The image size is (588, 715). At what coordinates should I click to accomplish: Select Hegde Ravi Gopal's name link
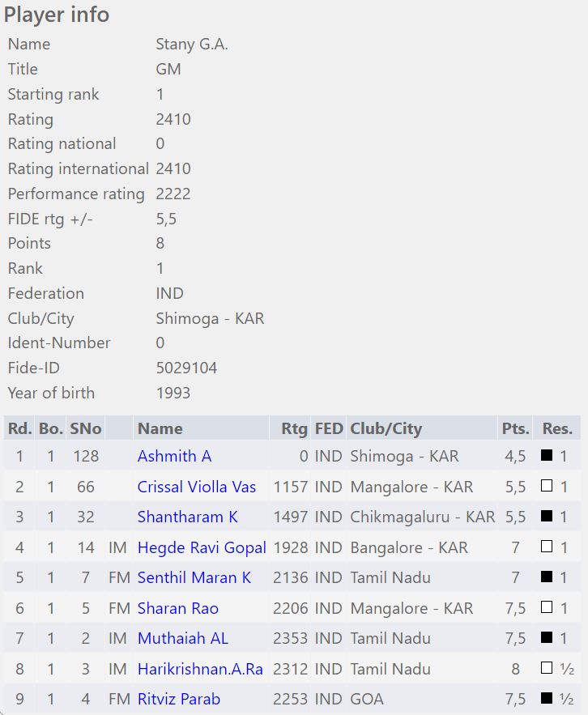coord(202,547)
